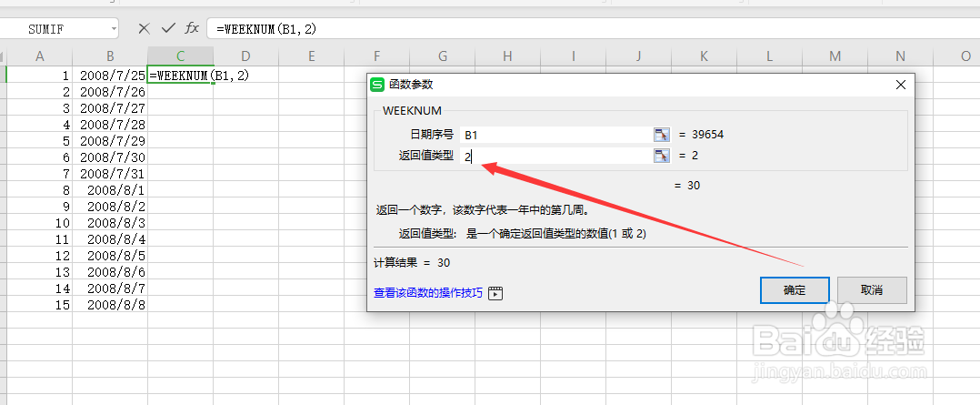This screenshot has height=405, width=980.
Task: Select cell containing 2008/7/31
Action: coord(110,174)
